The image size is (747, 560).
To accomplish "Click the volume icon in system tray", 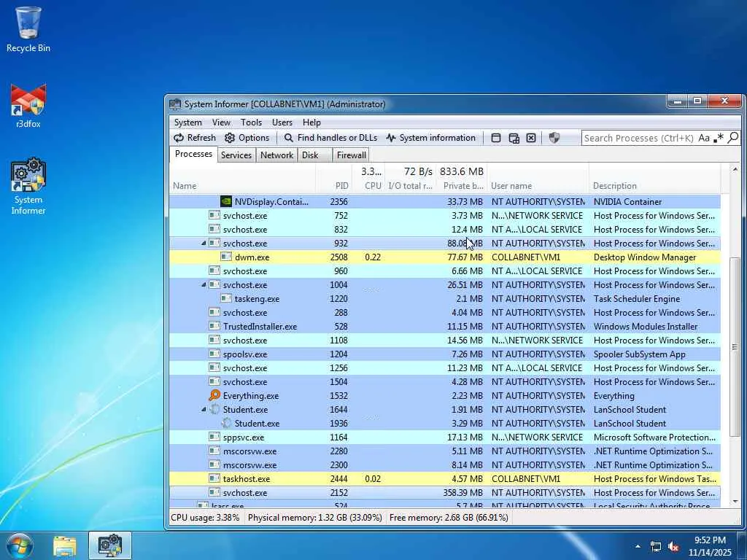I will click(x=673, y=547).
